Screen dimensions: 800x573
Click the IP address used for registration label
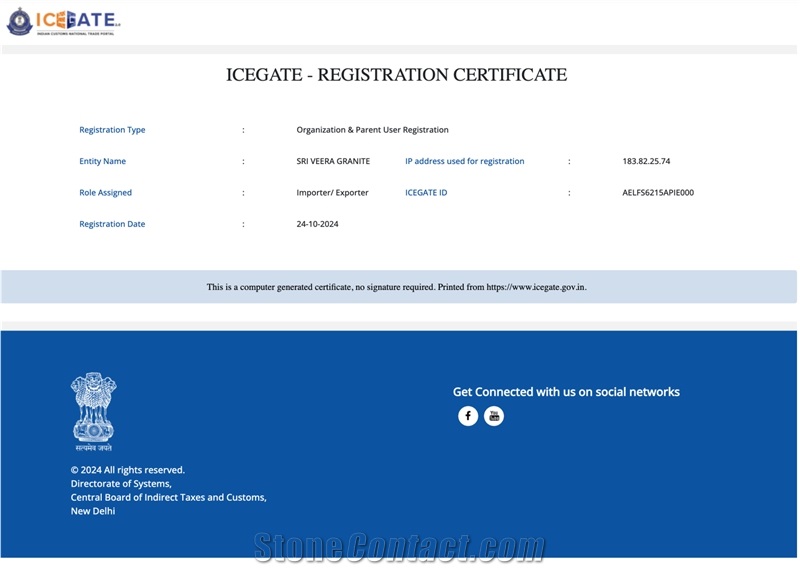tap(465, 161)
